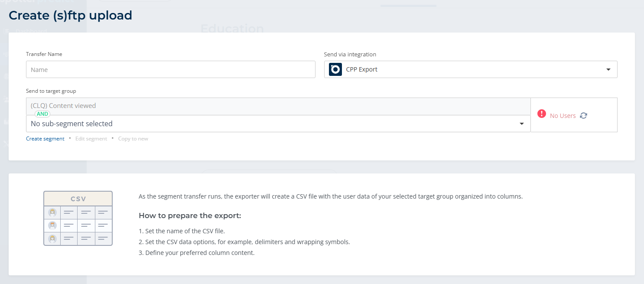644x284 pixels.
Task: Click the How to prepare the export heading
Action: pyautogui.click(x=190, y=215)
